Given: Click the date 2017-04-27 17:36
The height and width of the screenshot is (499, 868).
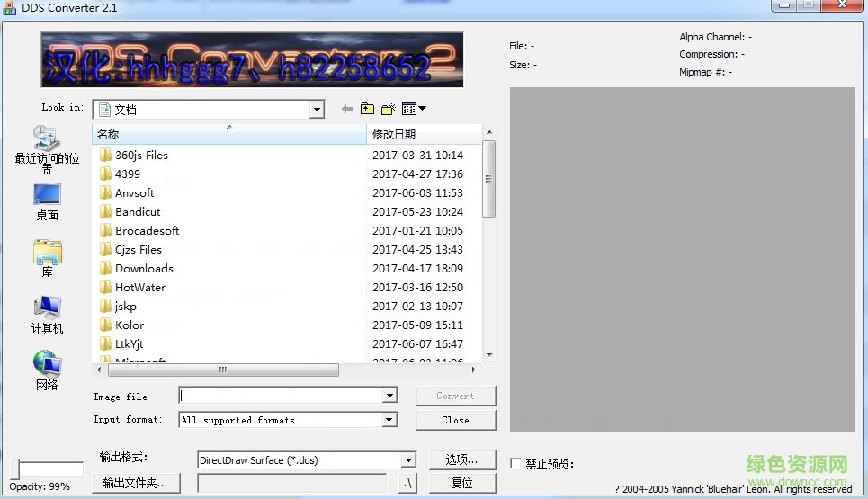Looking at the screenshot, I should click(x=417, y=174).
